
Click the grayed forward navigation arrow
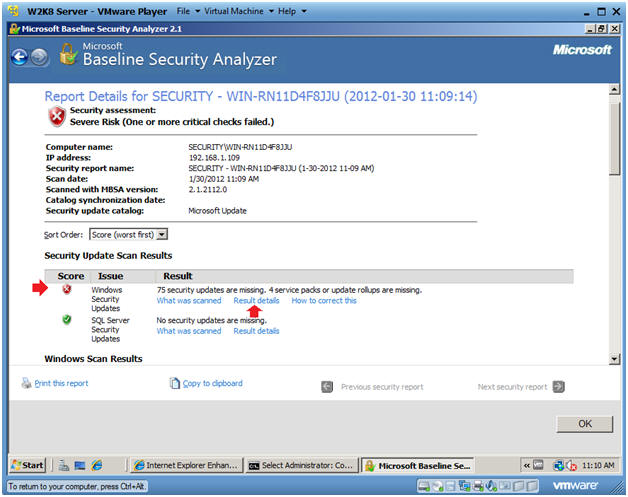tap(39, 57)
